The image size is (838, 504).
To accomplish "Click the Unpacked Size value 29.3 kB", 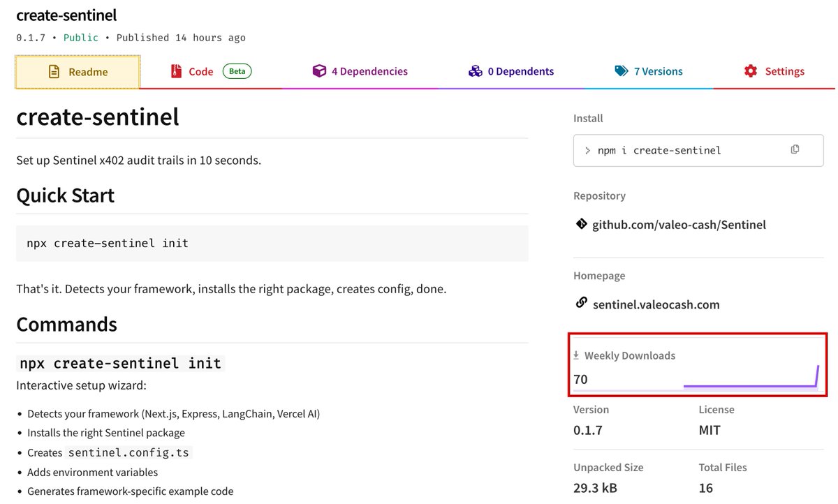I will click(595, 488).
